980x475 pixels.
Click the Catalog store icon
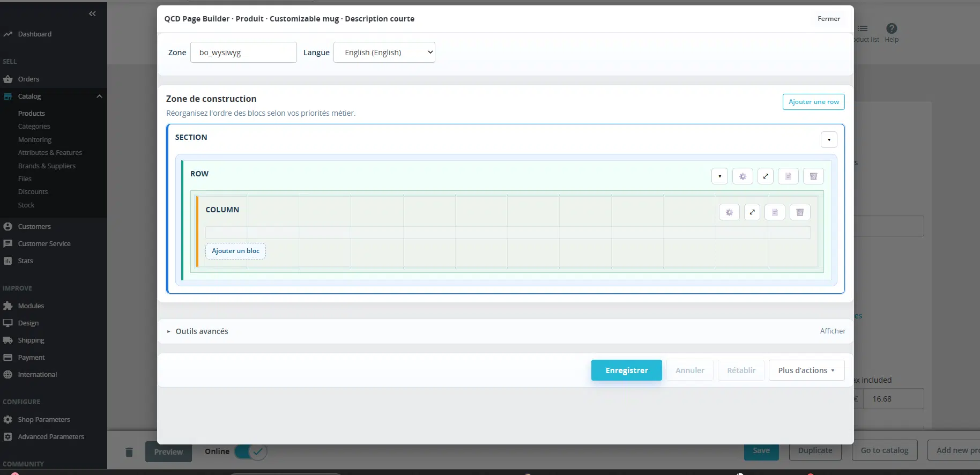point(8,97)
